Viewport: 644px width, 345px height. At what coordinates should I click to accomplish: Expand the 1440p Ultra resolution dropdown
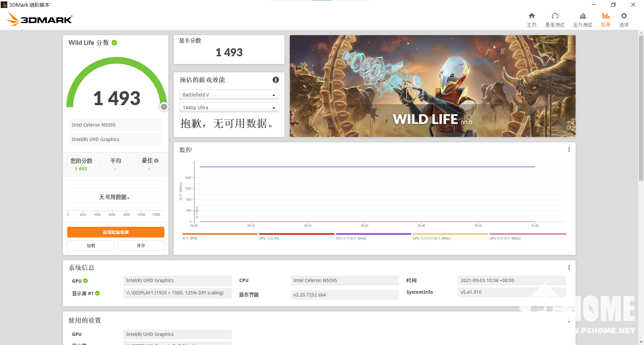(x=229, y=108)
